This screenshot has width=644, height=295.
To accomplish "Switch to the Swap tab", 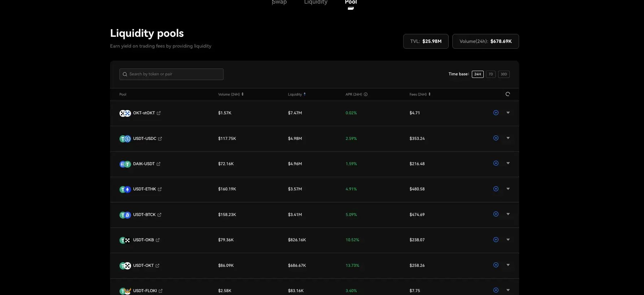I will point(279,3).
